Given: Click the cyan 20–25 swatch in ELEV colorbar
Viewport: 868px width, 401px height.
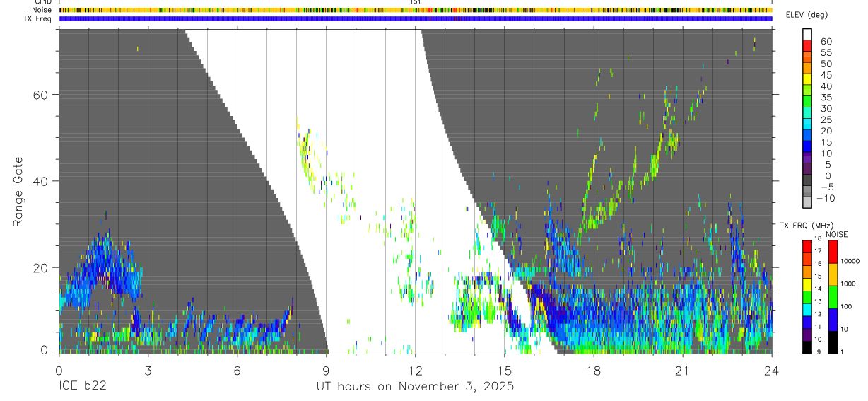Looking at the screenshot, I should [807, 124].
